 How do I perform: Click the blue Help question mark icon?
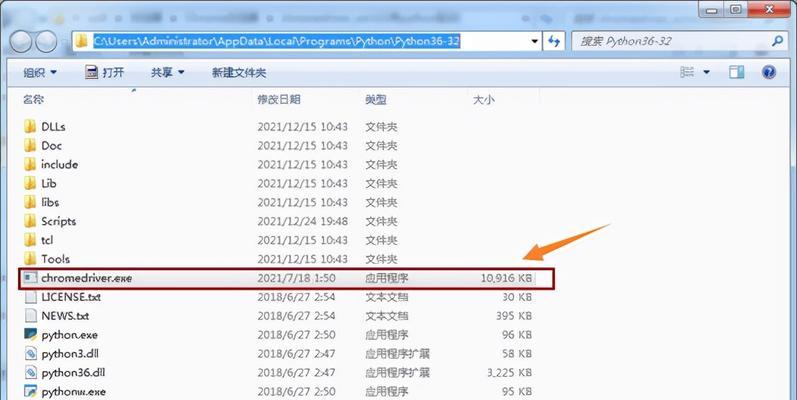[x=769, y=72]
